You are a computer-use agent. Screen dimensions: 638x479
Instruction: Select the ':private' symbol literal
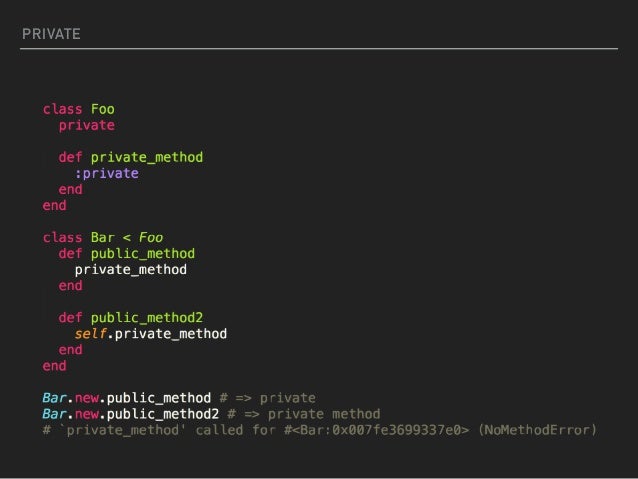(107, 173)
